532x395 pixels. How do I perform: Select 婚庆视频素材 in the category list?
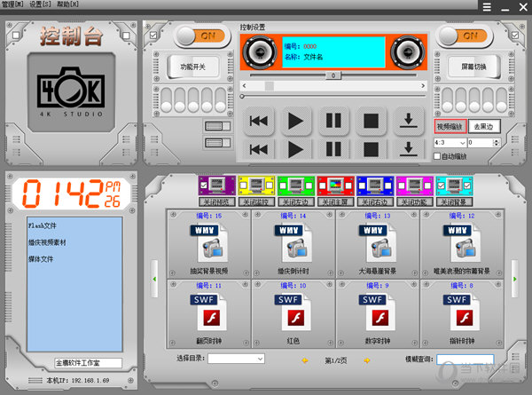[x=47, y=242]
